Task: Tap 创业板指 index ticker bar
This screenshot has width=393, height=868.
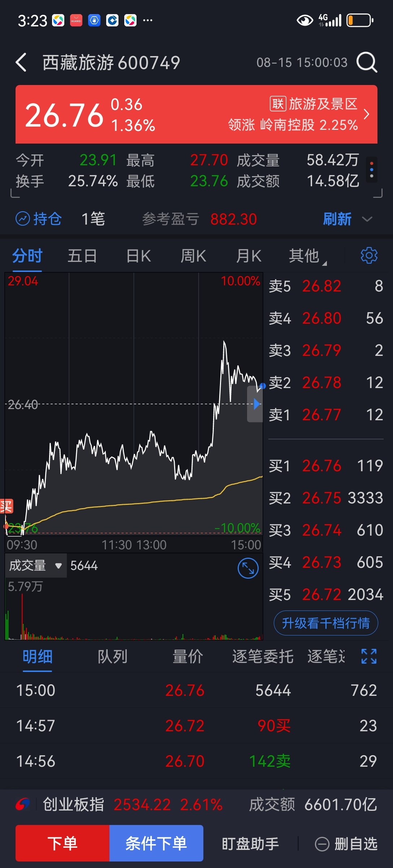Action: [196, 804]
